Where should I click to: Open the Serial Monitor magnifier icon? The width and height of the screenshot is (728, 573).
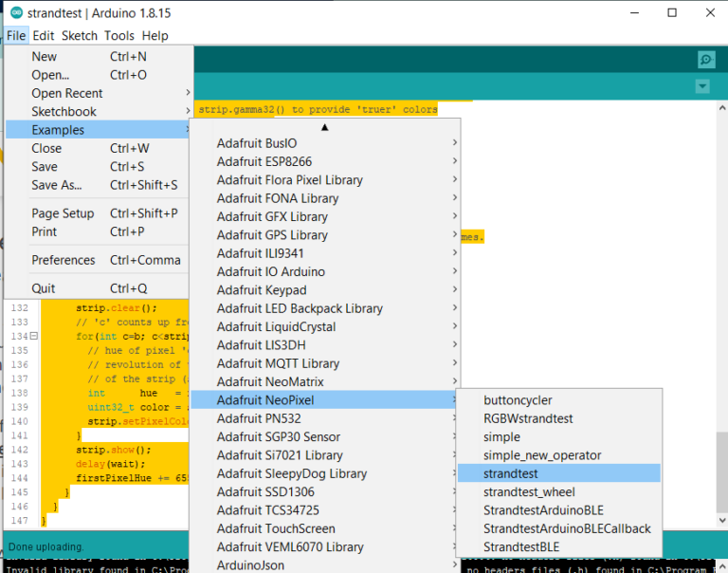705,60
